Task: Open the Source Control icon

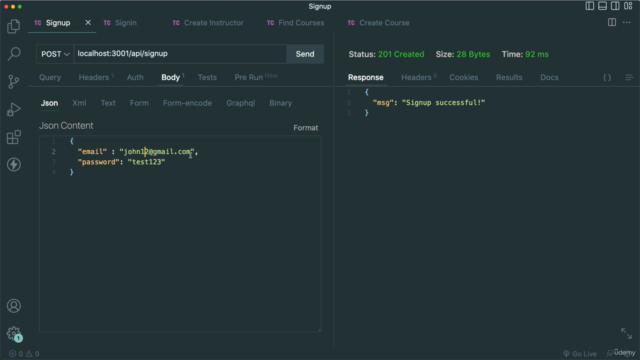Action: pyautogui.click(x=13, y=82)
